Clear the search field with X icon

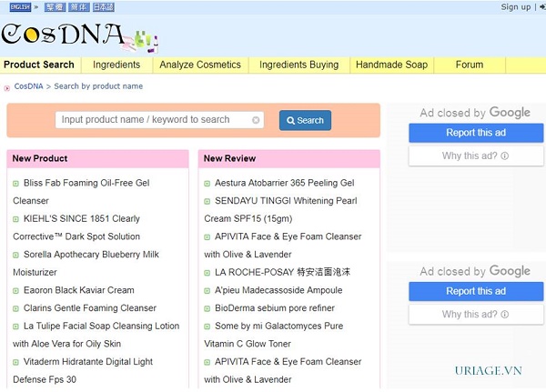coord(256,120)
